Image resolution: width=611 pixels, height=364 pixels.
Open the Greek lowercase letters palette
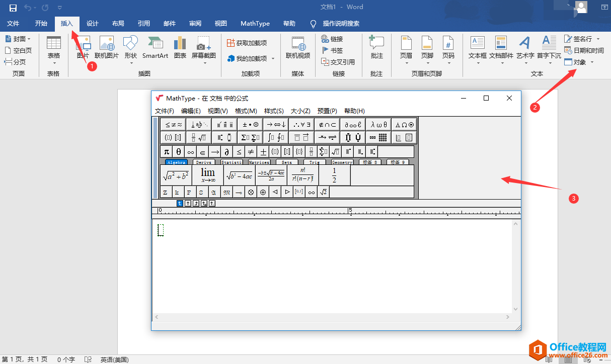(379, 125)
